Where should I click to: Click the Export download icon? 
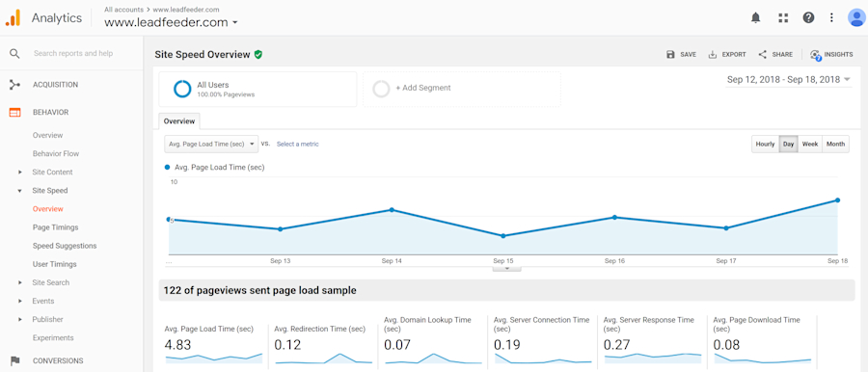point(713,54)
